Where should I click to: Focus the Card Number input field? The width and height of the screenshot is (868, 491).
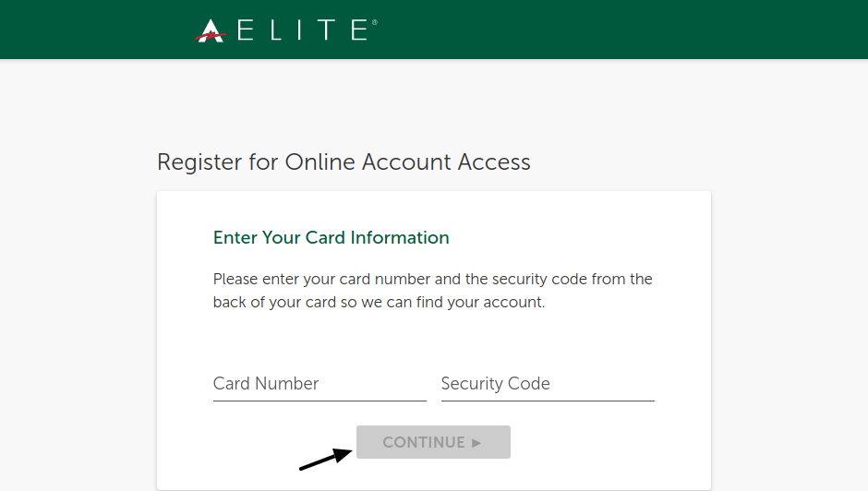click(319, 384)
